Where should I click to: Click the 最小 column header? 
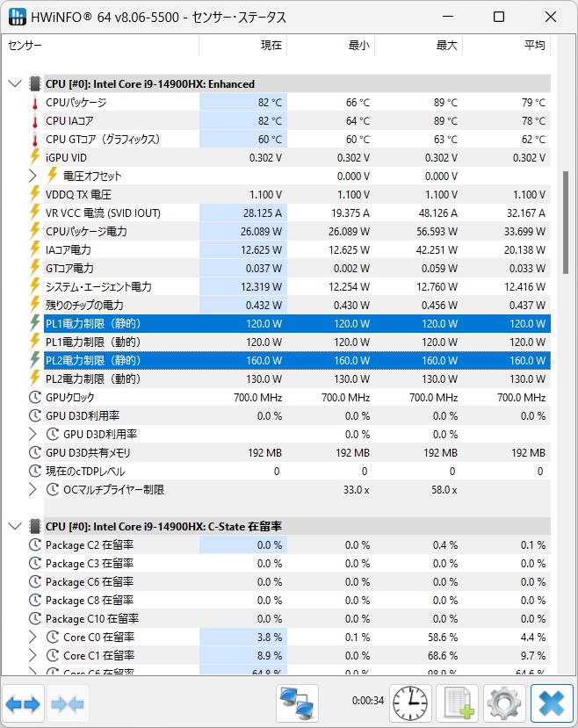pos(330,45)
